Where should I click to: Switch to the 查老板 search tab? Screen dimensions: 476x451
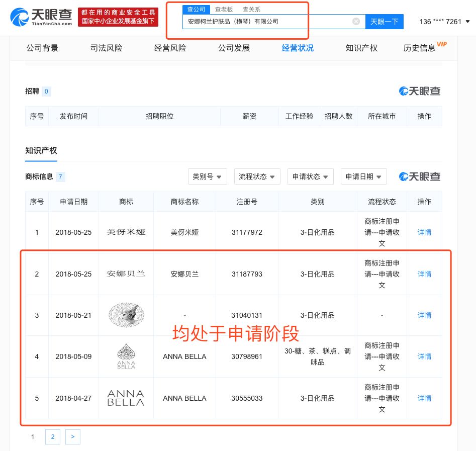pos(224,9)
